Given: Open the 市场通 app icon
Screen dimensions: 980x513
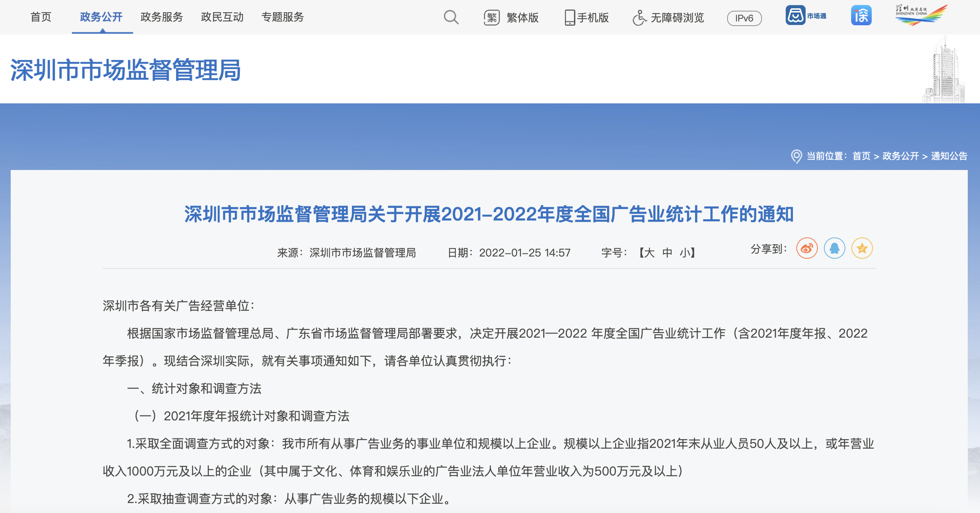Looking at the screenshot, I should pyautogui.click(x=806, y=15).
